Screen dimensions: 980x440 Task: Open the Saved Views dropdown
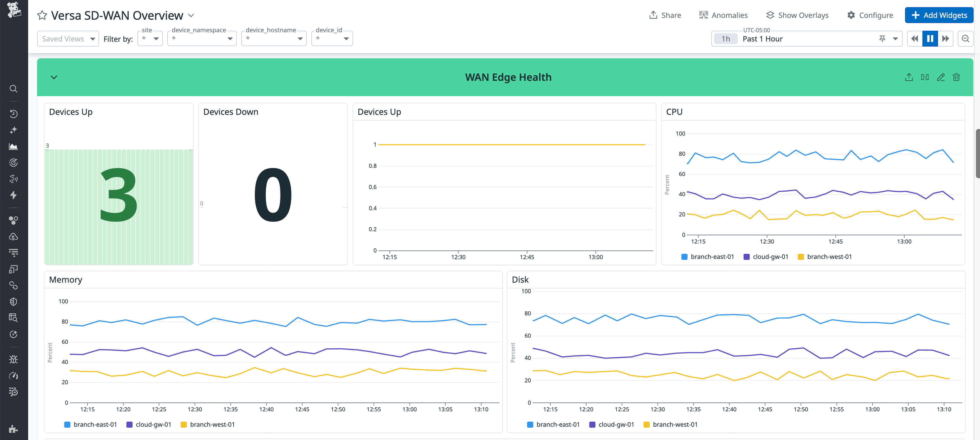pyautogui.click(x=68, y=38)
